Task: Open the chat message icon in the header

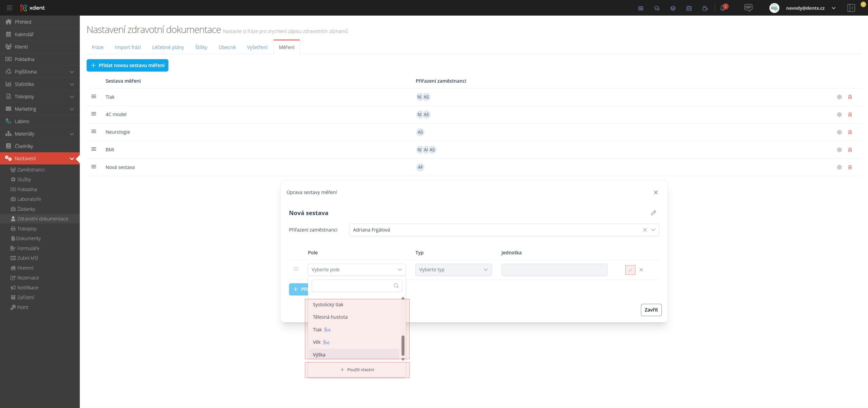Action: coord(748,8)
